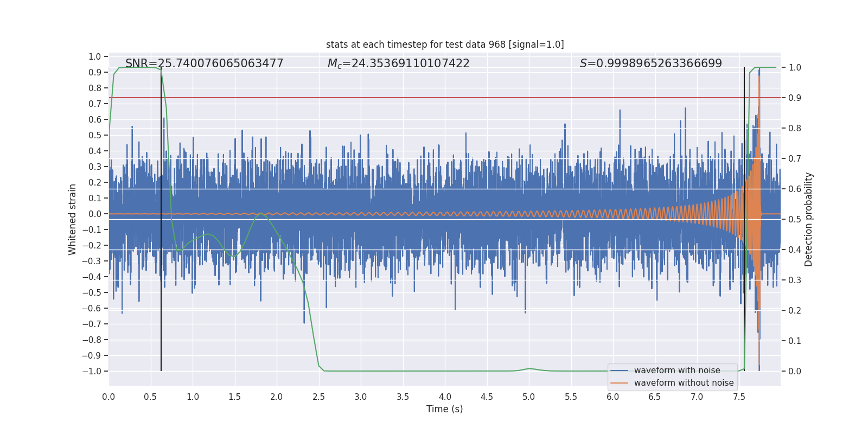Click Time axis tick label 0.5
This screenshot has width=868, height=434.
tap(151, 397)
